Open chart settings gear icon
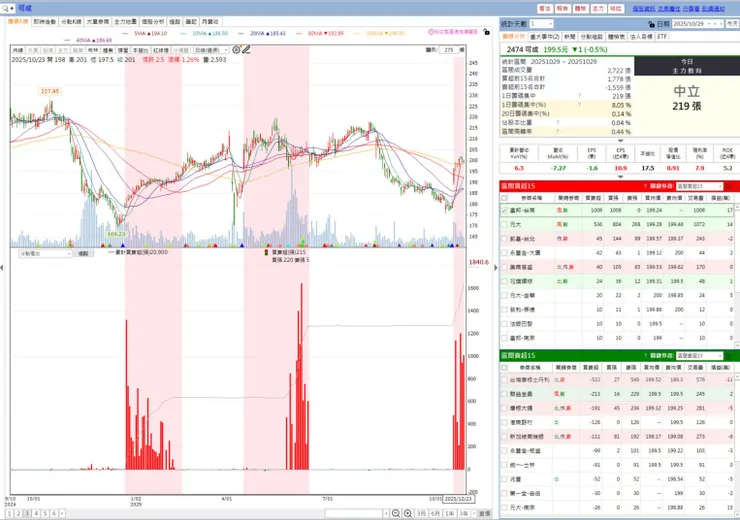The height and width of the screenshot is (520, 740). [x=236, y=50]
